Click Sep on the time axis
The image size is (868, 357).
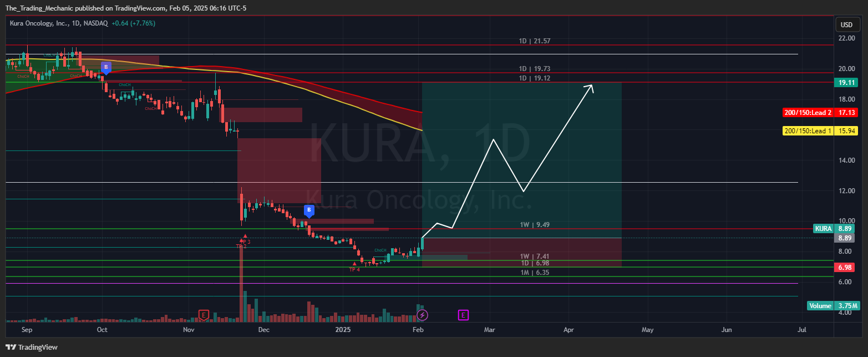(27, 329)
